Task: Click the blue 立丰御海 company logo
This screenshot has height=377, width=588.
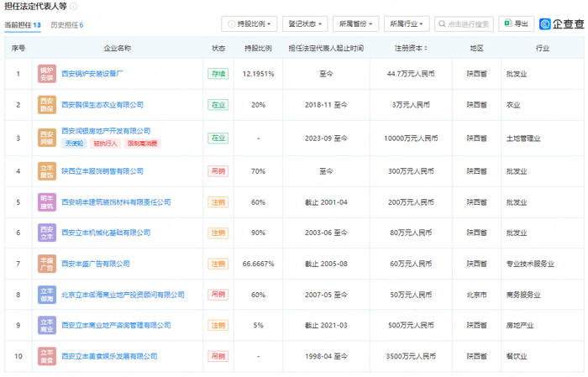Action: 47,295
